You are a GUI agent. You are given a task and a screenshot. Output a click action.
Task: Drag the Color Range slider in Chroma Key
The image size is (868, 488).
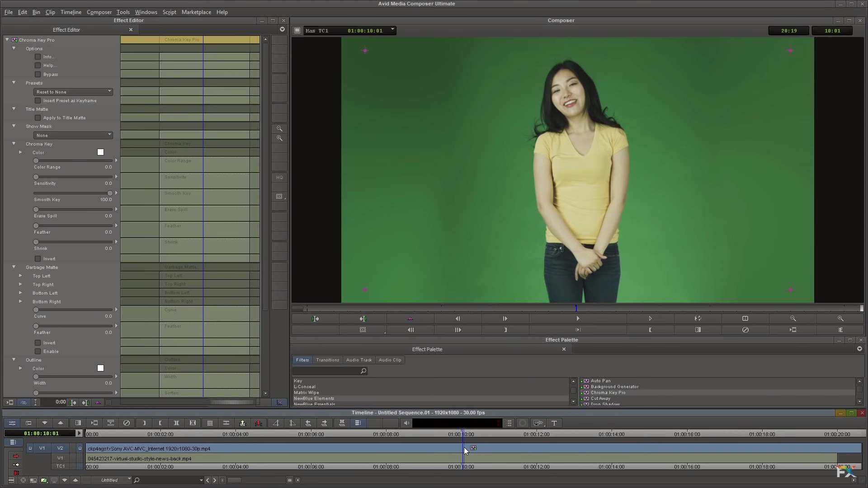tap(36, 176)
